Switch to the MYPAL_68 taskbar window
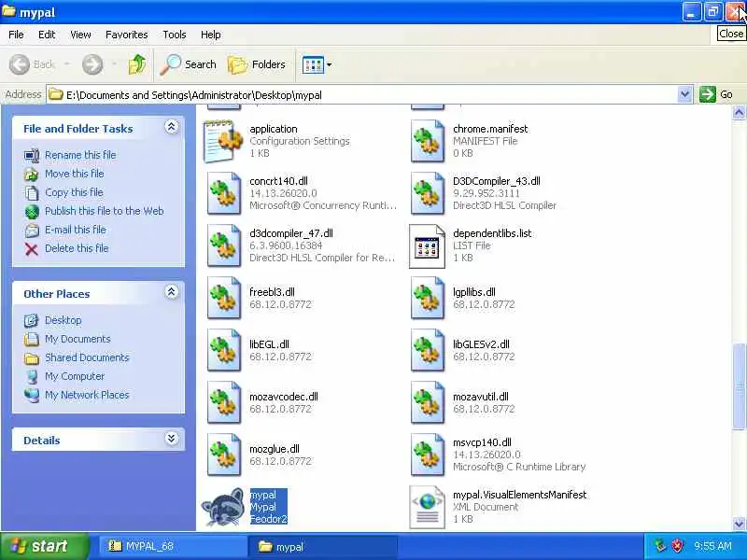 [x=173, y=546]
